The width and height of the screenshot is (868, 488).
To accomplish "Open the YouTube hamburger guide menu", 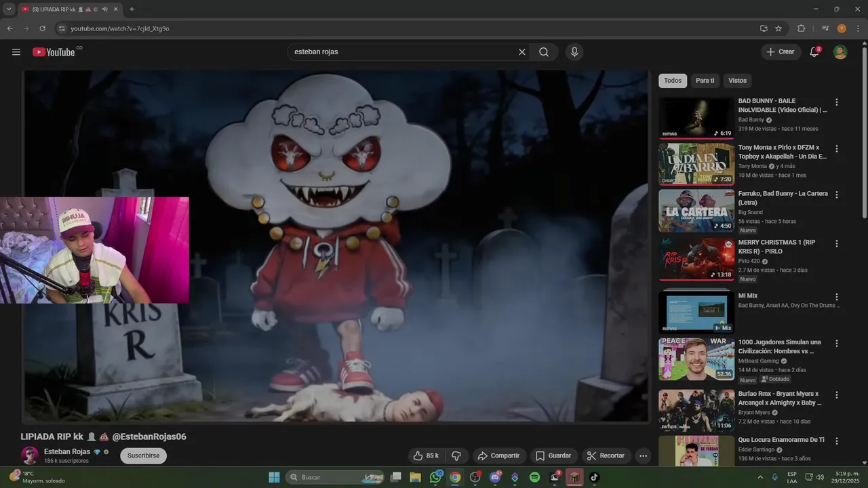I will coord(16,52).
